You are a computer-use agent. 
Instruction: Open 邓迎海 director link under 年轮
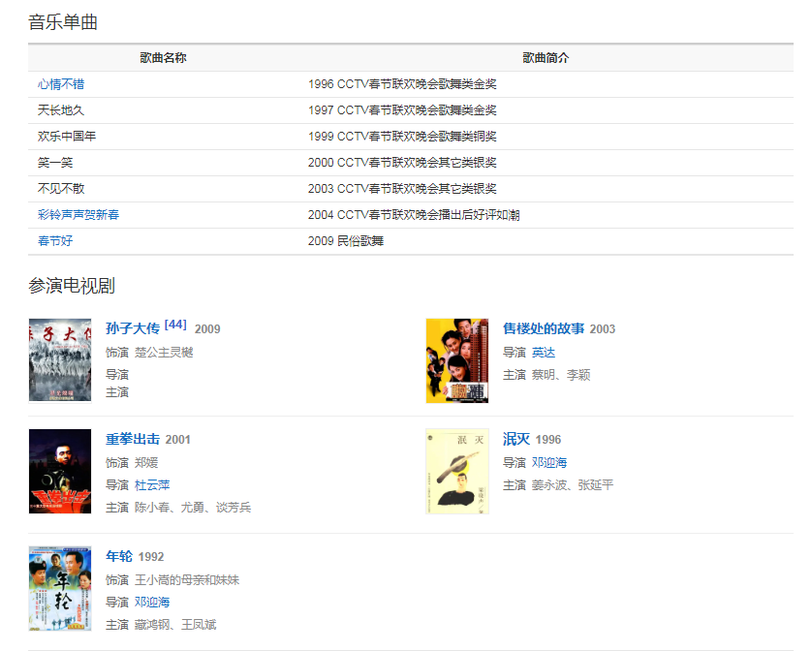click(x=152, y=603)
